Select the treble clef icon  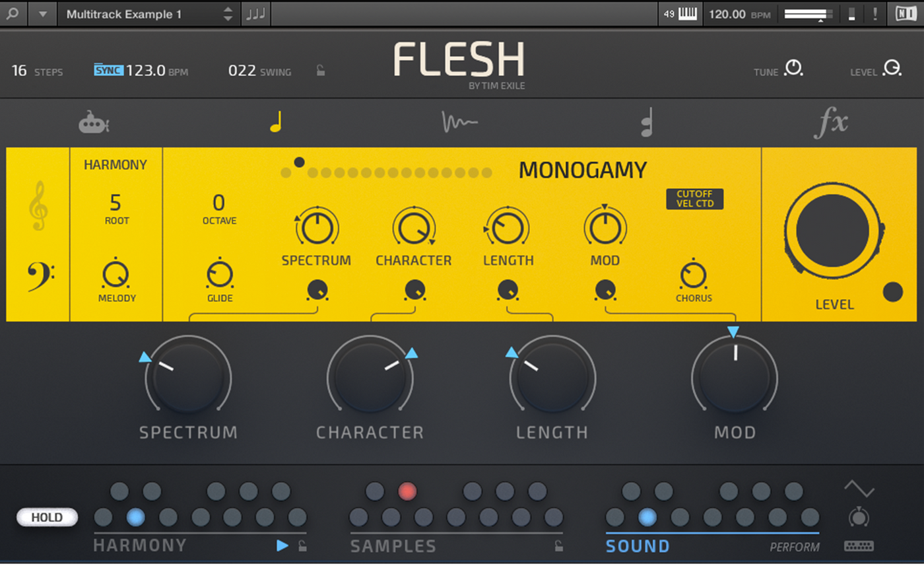pyautogui.click(x=38, y=207)
